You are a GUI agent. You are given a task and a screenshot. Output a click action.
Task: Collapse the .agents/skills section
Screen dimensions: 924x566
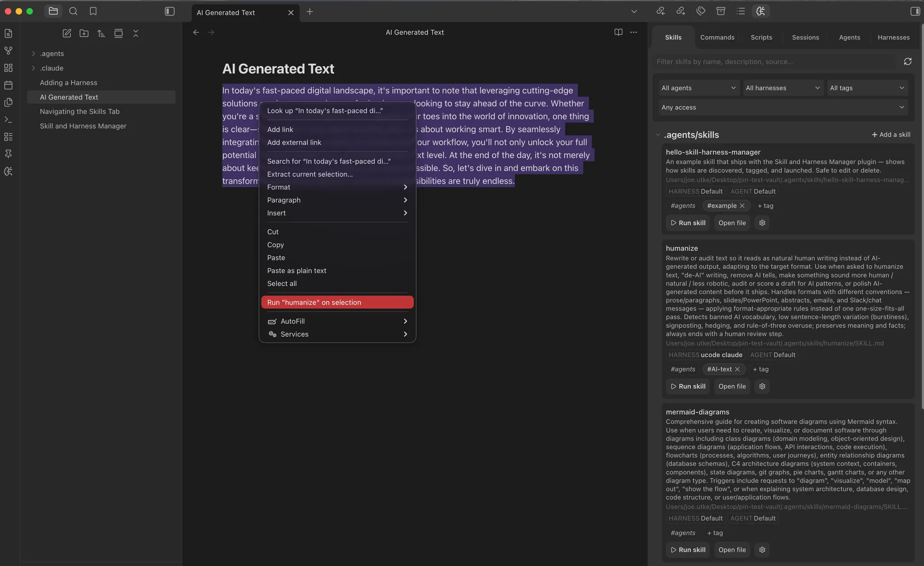click(658, 135)
